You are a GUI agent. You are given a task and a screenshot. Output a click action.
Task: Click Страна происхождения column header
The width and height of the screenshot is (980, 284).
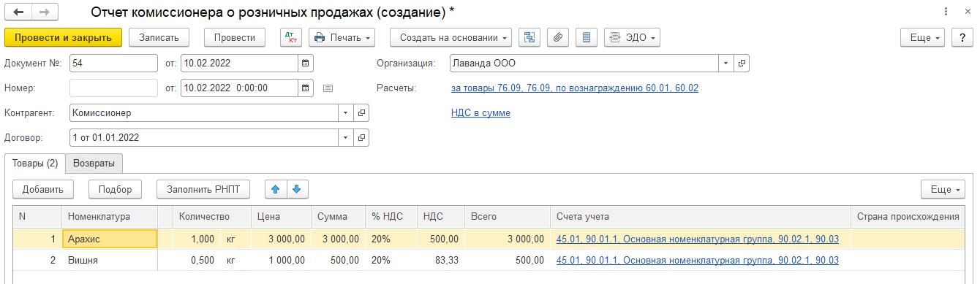pos(908,217)
